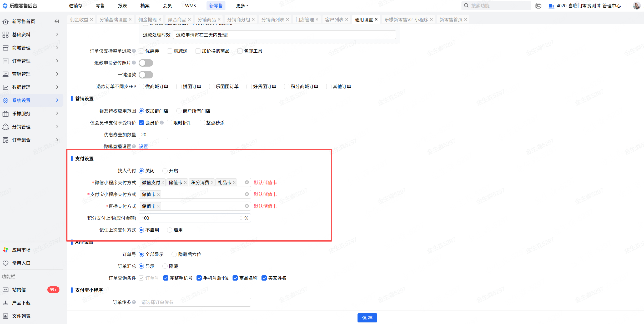
Task: Enable the 一键退款 switch
Action: point(146,75)
